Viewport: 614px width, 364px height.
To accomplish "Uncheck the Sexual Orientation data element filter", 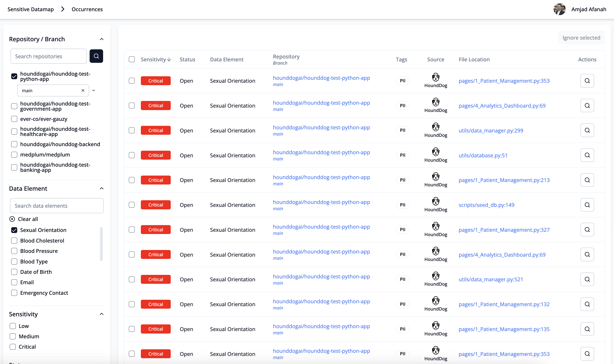I will coord(14,230).
